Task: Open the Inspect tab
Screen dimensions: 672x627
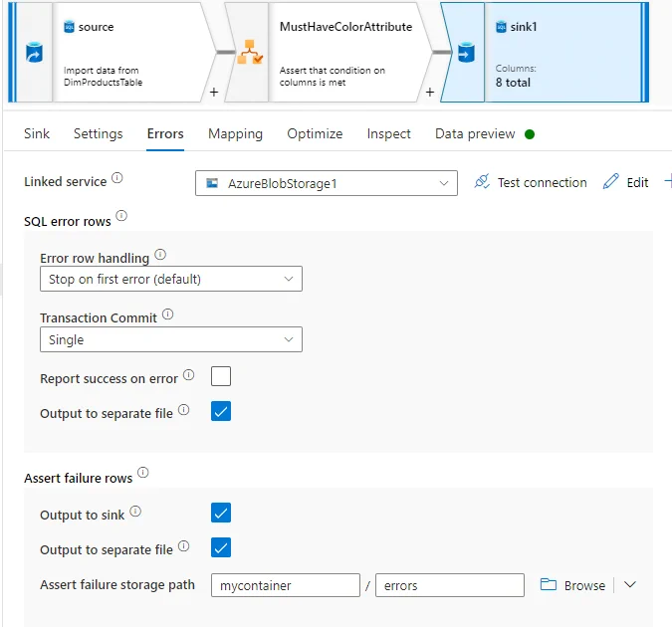Action: pos(388,133)
